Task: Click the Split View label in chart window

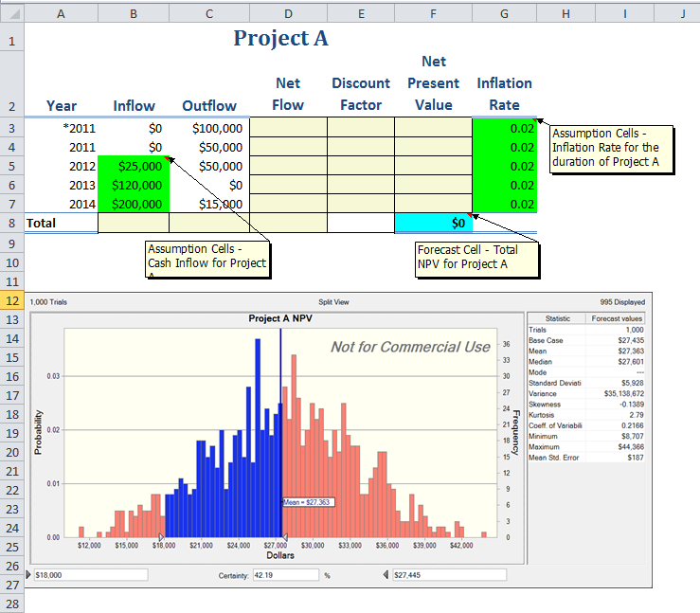Action: click(x=333, y=302)
